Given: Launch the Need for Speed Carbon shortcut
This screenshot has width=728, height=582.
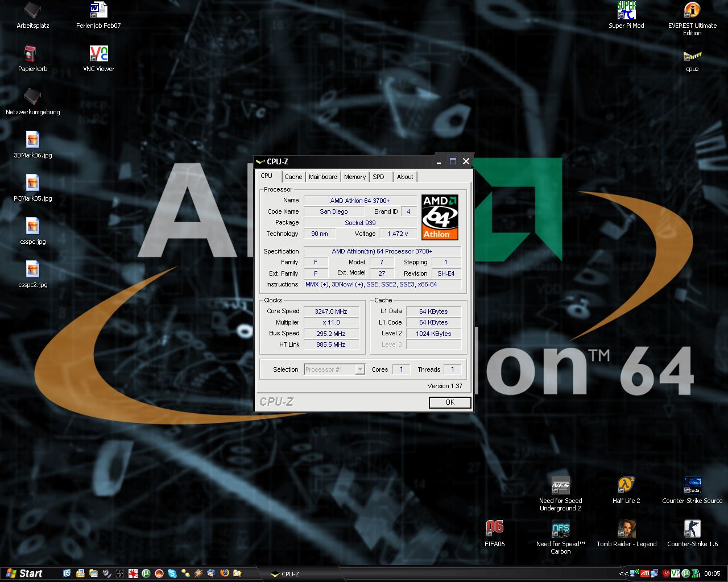Looking at the screenshot, I should click(560, 537).
